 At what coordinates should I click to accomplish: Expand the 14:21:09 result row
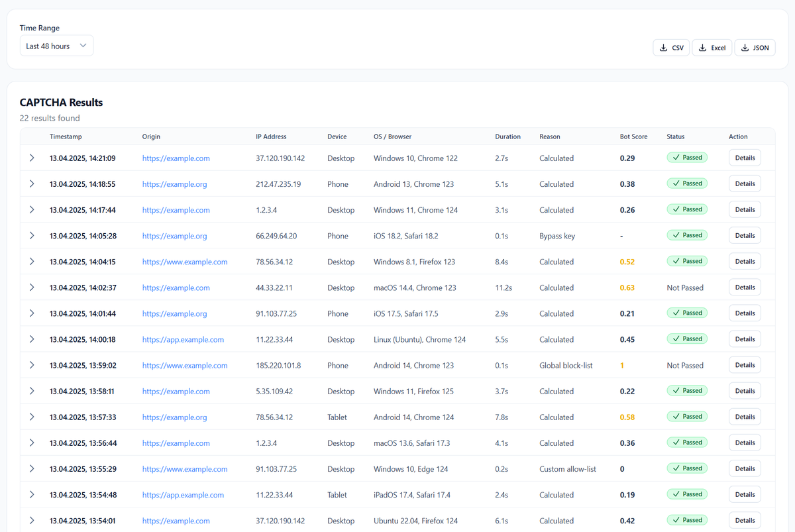tap(32, 158)
